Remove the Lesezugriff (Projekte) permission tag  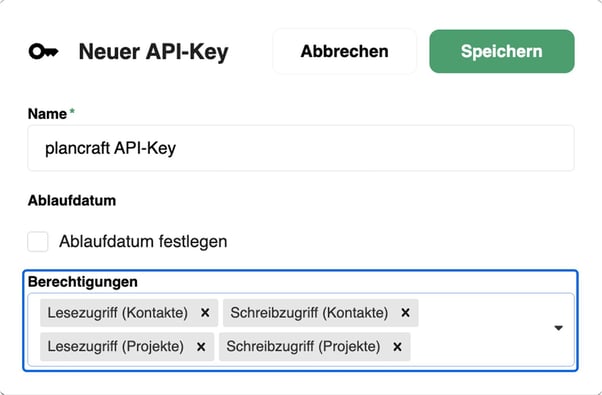coord(201,347)
